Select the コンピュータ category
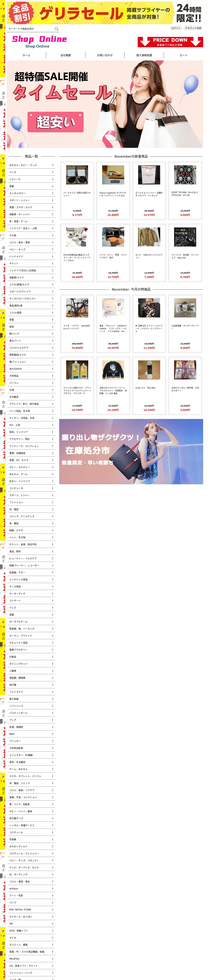The image size is (210, 980). point(31,488)
